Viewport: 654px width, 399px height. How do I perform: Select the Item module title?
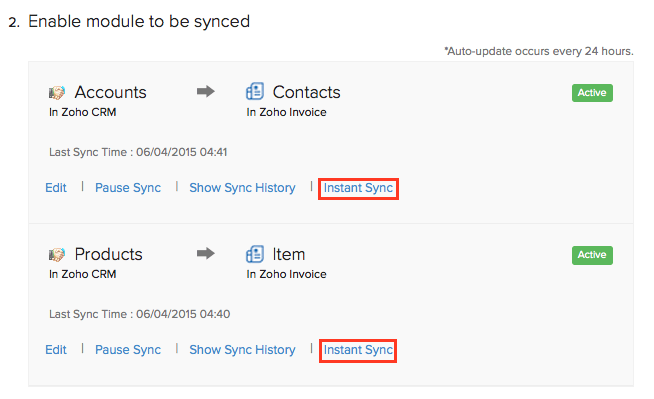(289, 254)
